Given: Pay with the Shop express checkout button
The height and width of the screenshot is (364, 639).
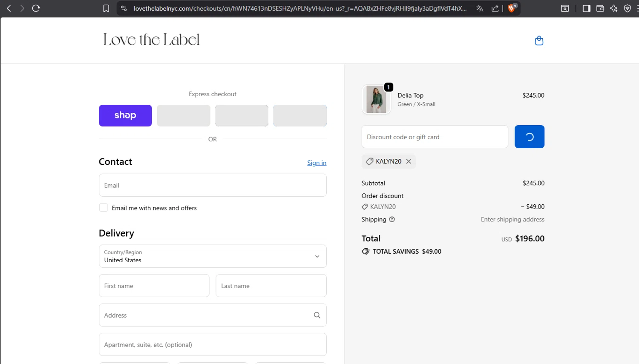Looking at the screenshot, I should 125,115.
